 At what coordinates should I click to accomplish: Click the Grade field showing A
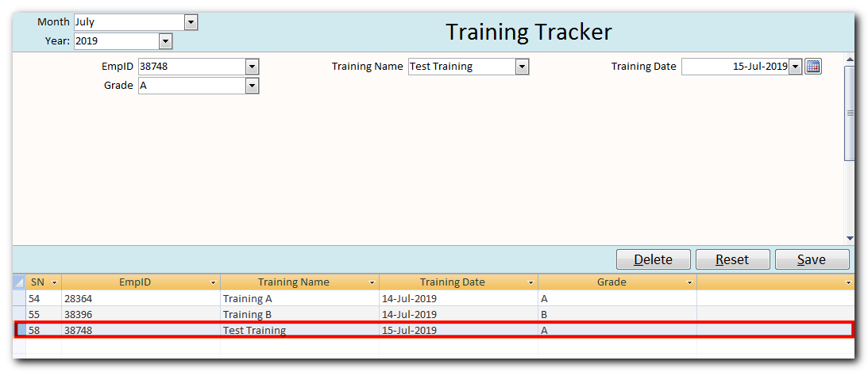(x=192, y=86)
